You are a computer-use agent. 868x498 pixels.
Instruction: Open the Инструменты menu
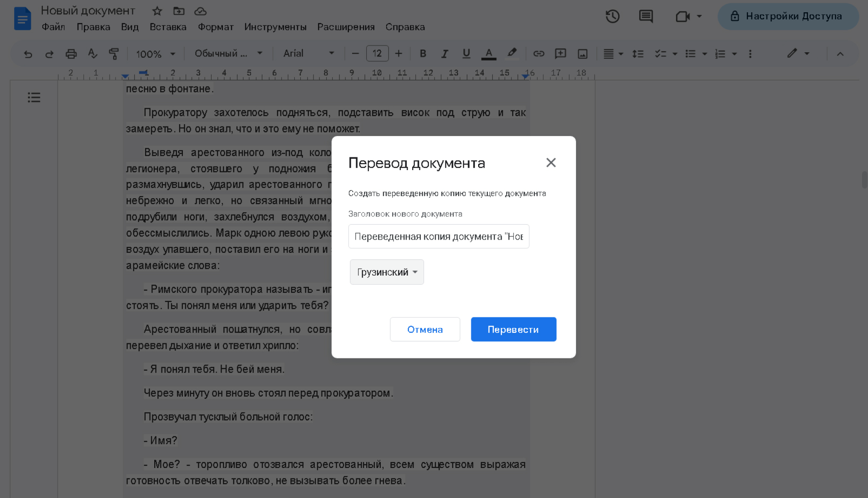coord(275,27)
